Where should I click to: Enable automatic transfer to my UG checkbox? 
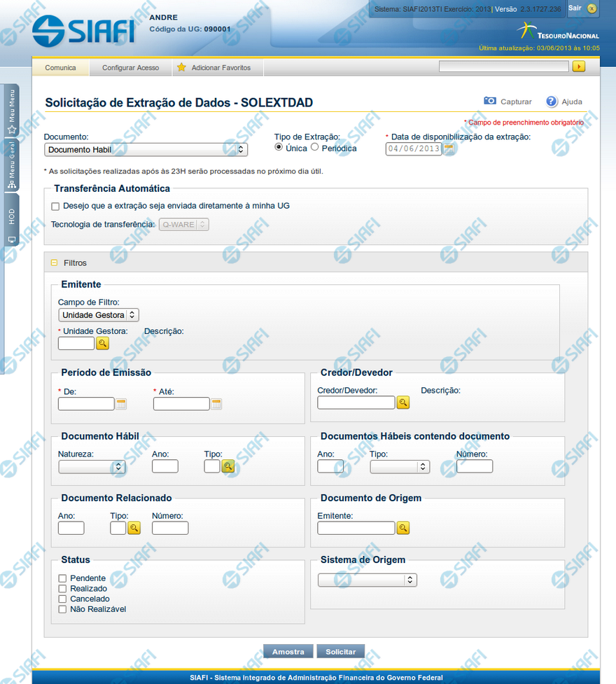(55, 207)
